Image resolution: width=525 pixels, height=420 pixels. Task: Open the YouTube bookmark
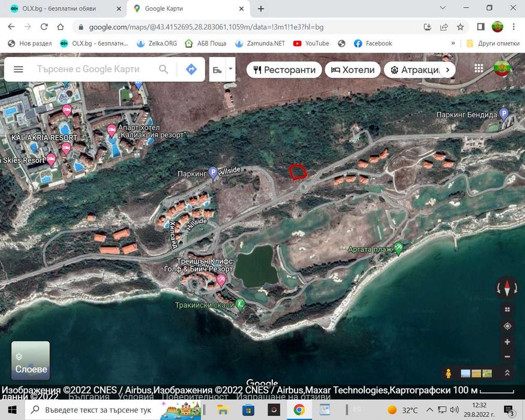point(311,43)
